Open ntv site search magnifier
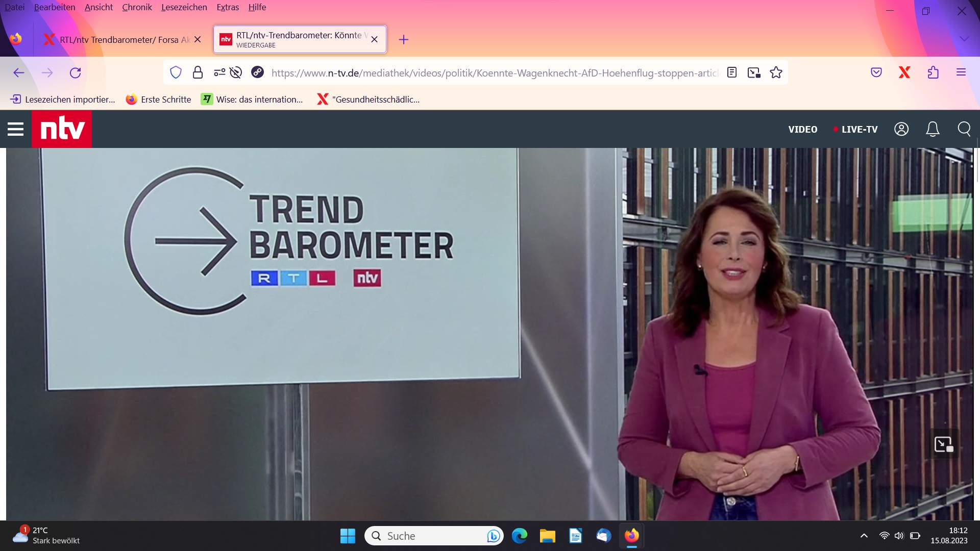The image size is (980, 551). (x=964, y=129)
